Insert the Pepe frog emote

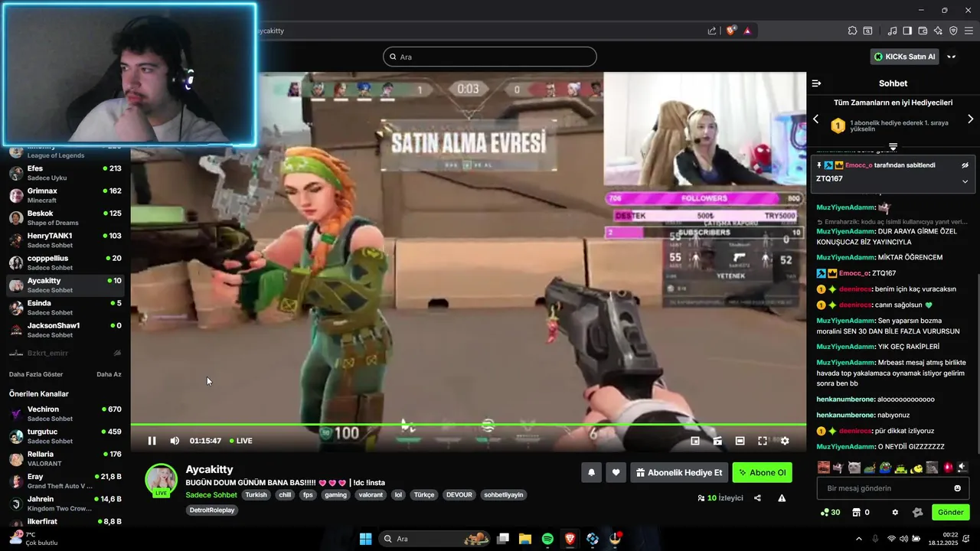tap(885, 467)
